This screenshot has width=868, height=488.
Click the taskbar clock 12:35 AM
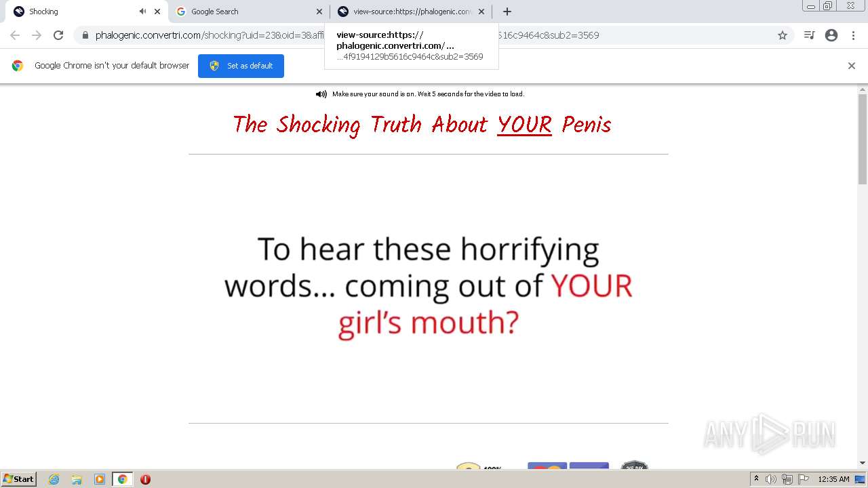[x=833, y=479]
